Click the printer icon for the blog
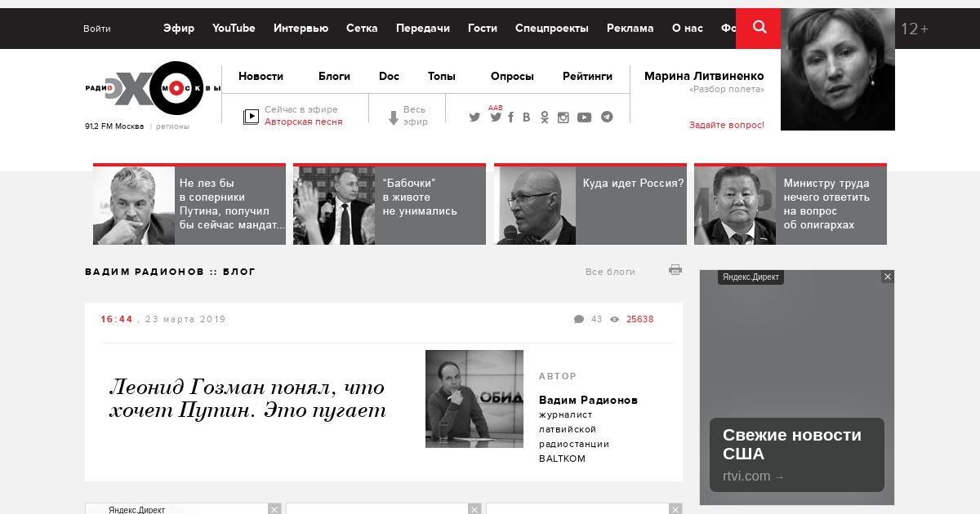Image resolution: width=980 pixels, height=514 pixels. [675, 270]
